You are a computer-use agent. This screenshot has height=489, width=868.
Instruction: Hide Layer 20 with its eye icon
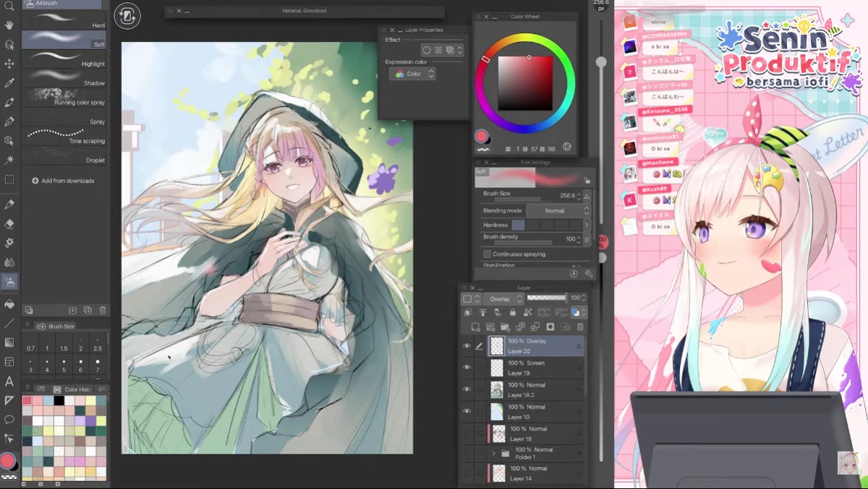tap(467, 346)
